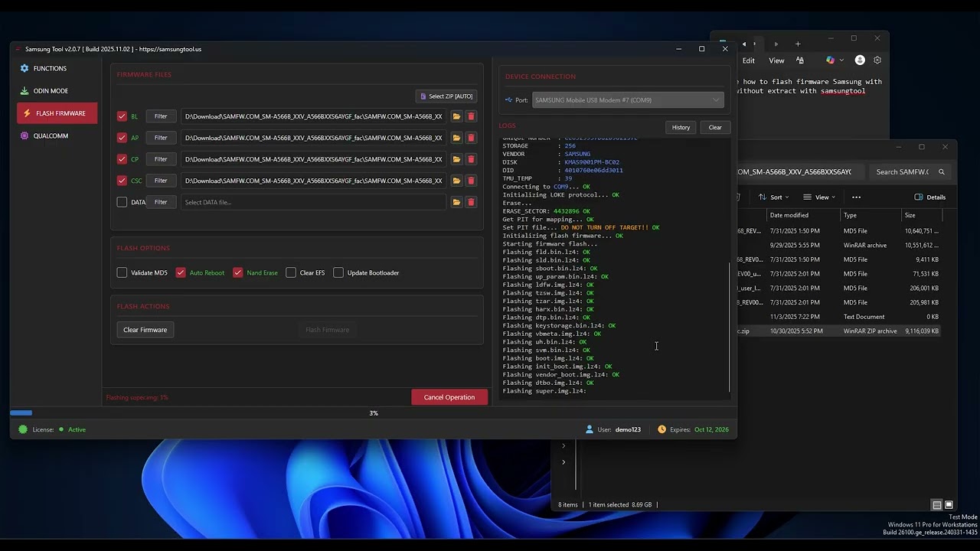Clear the logs panel

pyautogui.click(x=715, y=127)
